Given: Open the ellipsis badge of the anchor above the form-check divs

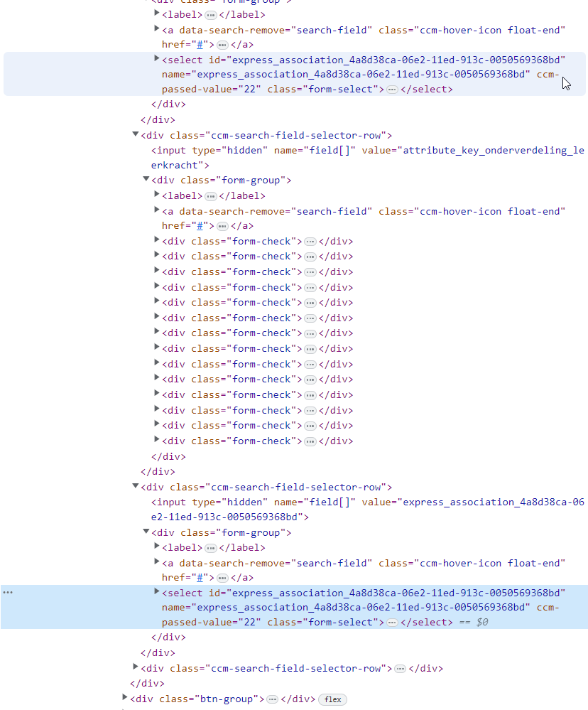Looking at the screenshot, I should 222,227.
